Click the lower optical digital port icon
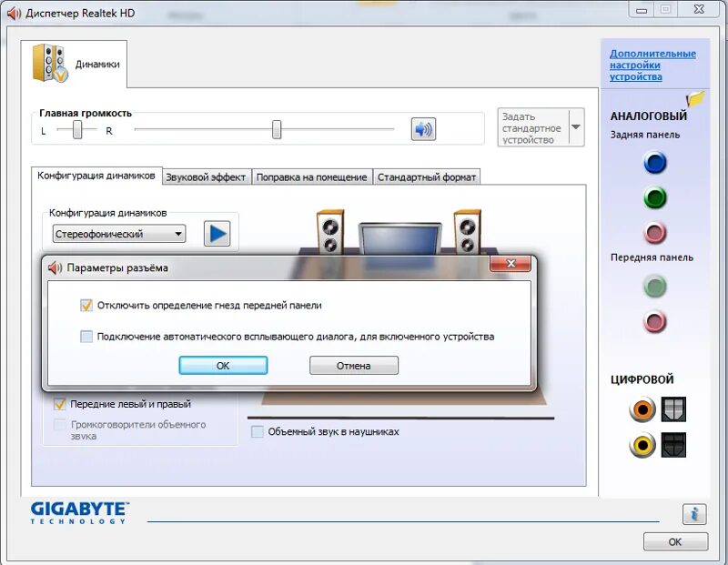Screen dimensions: 728x565 pos(673,445)
